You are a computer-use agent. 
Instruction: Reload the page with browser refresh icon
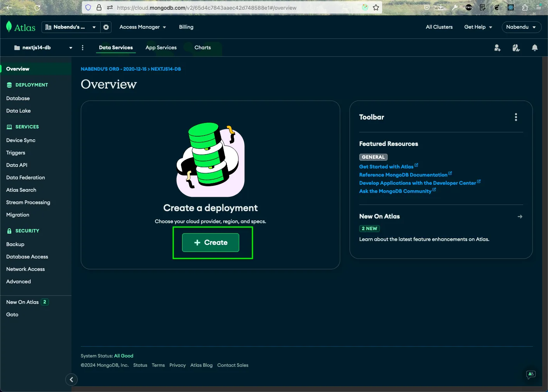coord(37,7)
